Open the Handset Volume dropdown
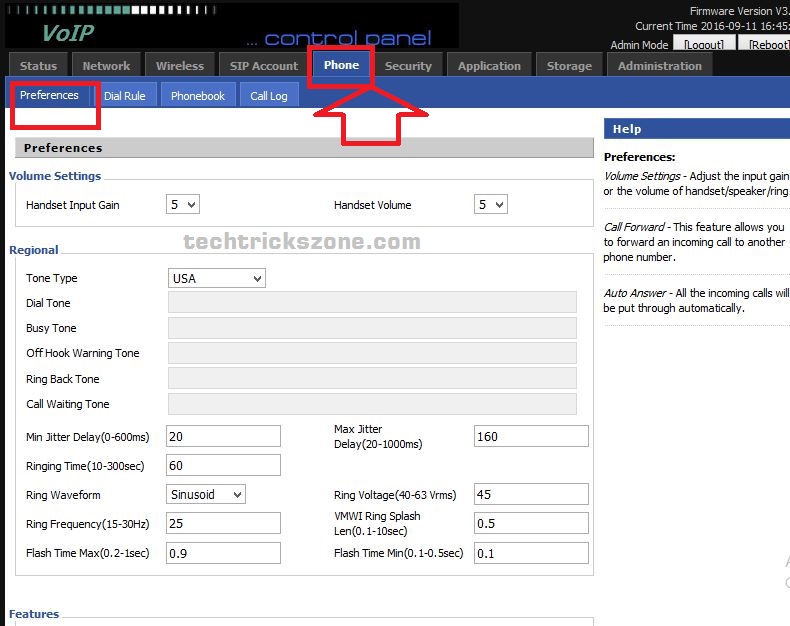 point(490,204)
